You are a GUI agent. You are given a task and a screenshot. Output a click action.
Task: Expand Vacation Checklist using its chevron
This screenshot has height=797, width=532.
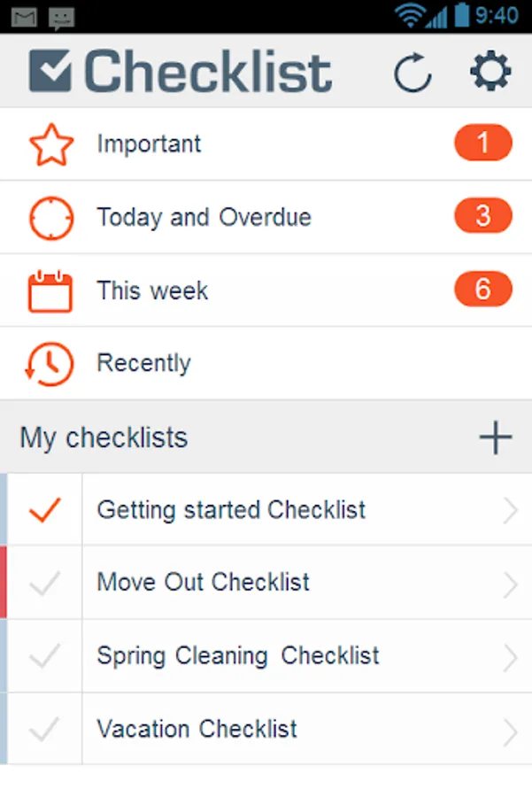(x=510, y=731)
